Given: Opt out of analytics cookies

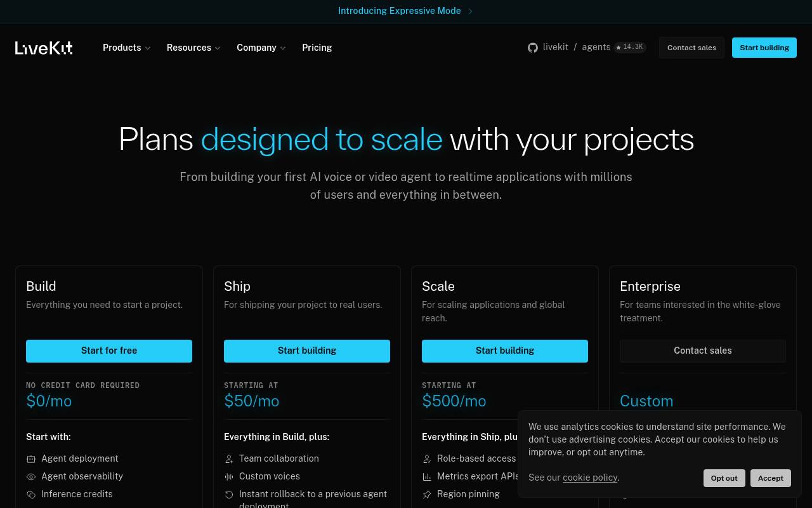Looking at the screenshot, I should click(x=724, y=478).
